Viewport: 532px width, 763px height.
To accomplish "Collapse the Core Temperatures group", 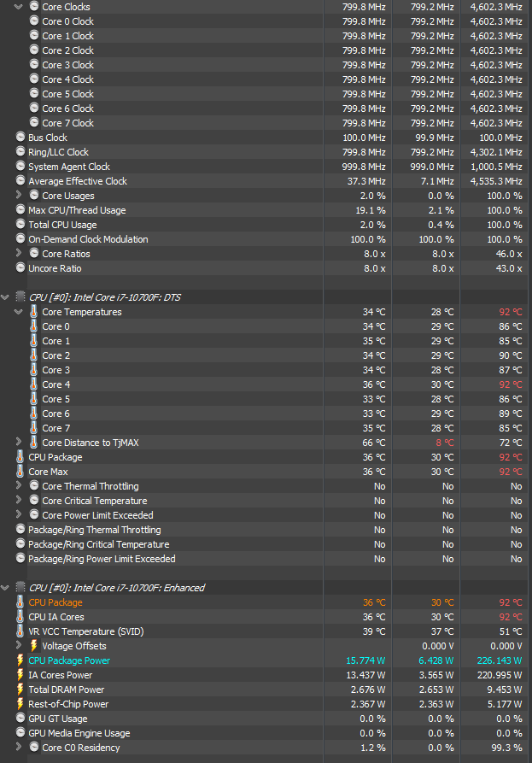I will tap(19, 312).
